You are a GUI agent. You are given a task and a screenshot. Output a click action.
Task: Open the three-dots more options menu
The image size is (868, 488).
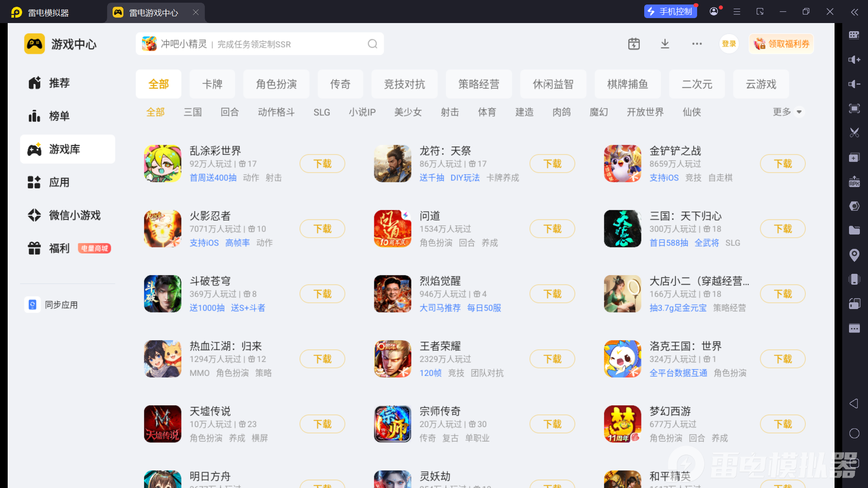697,44
